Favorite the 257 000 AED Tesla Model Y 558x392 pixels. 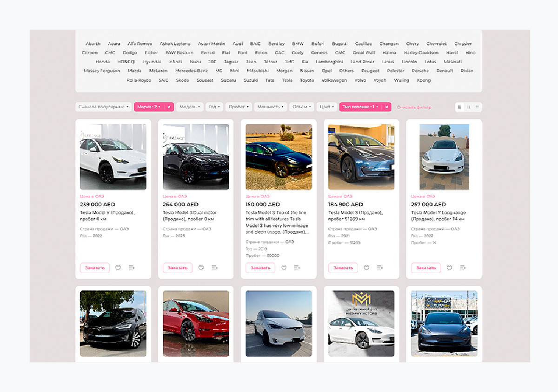pos(449,268)
